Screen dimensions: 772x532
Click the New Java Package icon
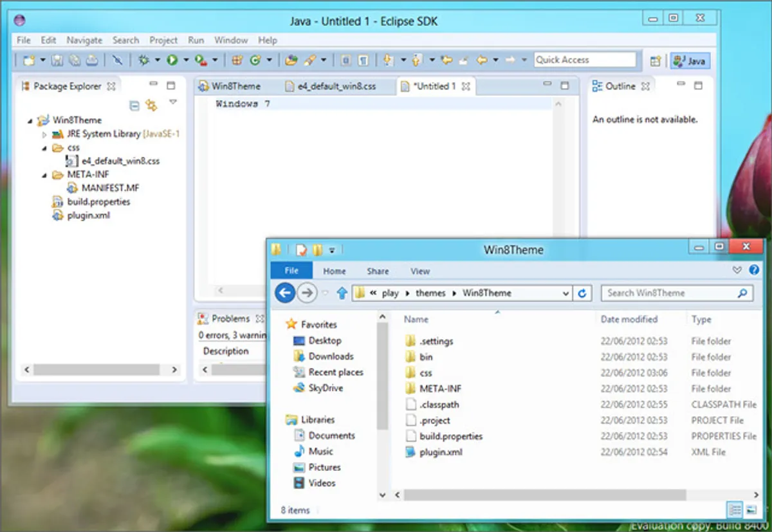tap(237, 60)
